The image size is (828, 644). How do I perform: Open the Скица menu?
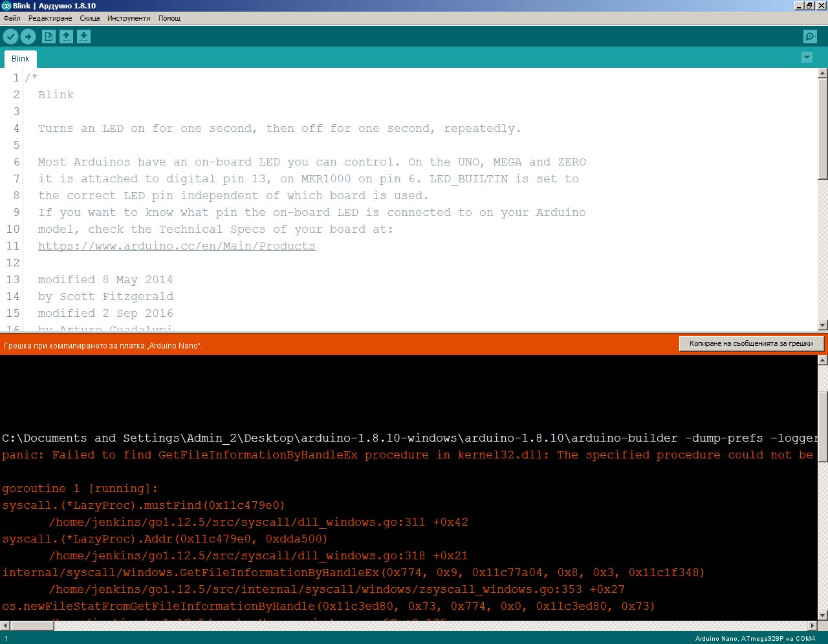(89, 18)
